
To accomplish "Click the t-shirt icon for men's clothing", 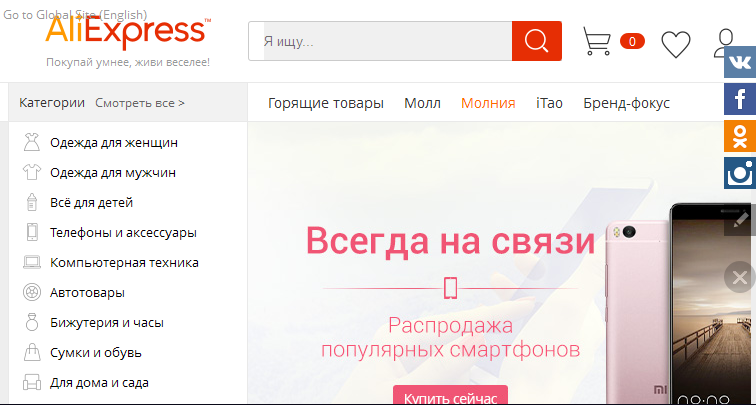I will click(32, 172).
